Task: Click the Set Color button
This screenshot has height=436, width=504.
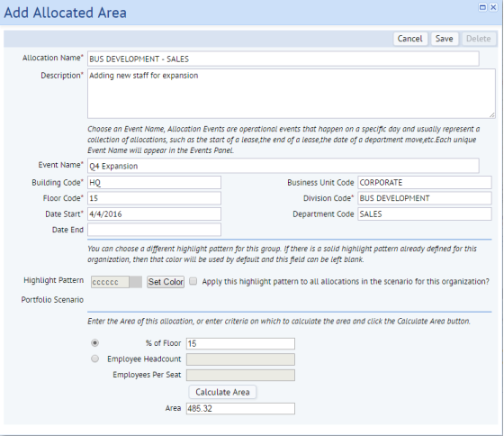Action: (x=166, y=282)
